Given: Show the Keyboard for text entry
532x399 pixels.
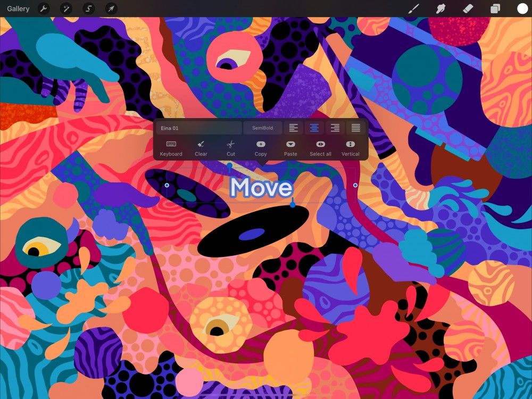Looking at the screenshot, I should click(x=171, y=147).
